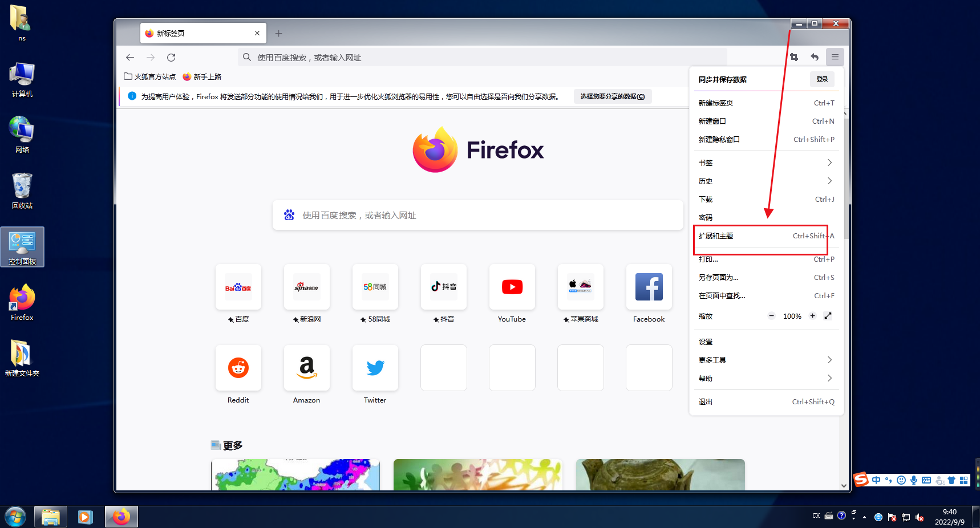Select the 新建文件夹 desktop folder
Image resolution: width=980 pixels, height=528 pixels.
click(22, 359)
